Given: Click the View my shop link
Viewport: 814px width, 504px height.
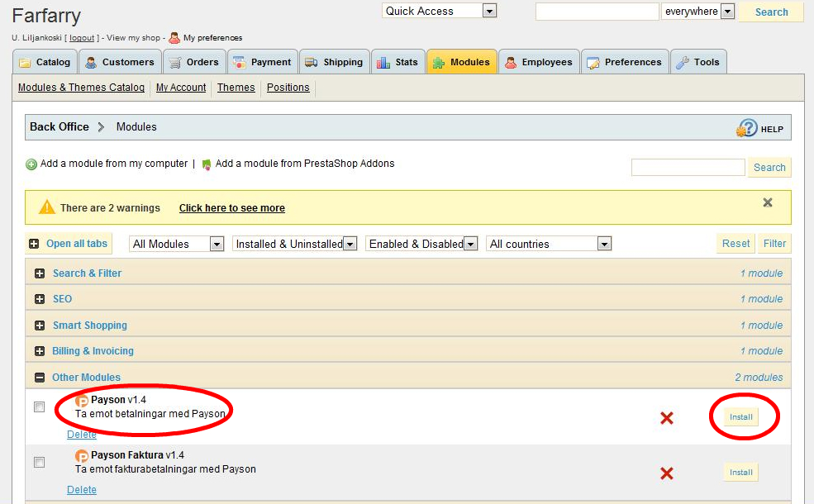Looking at the screenshot, I should 133,38.
